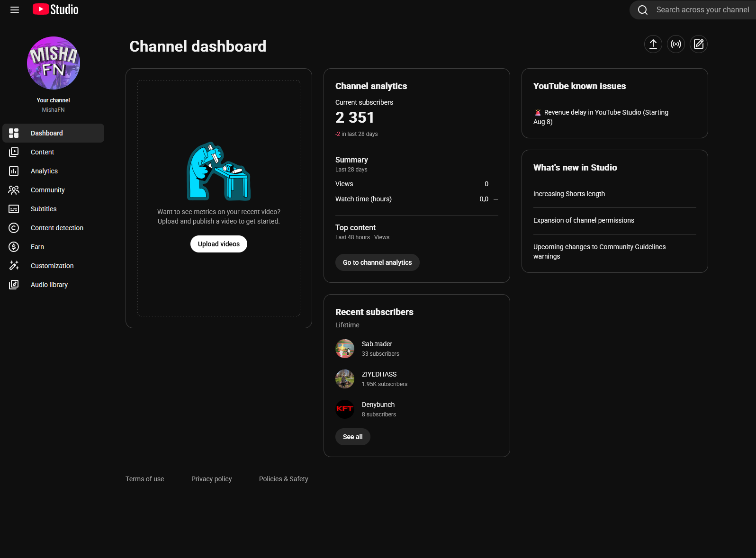Click ZIYEDHASS subscriber avatar
Screen dimensions: 756x558
click(x=345, y=379)
